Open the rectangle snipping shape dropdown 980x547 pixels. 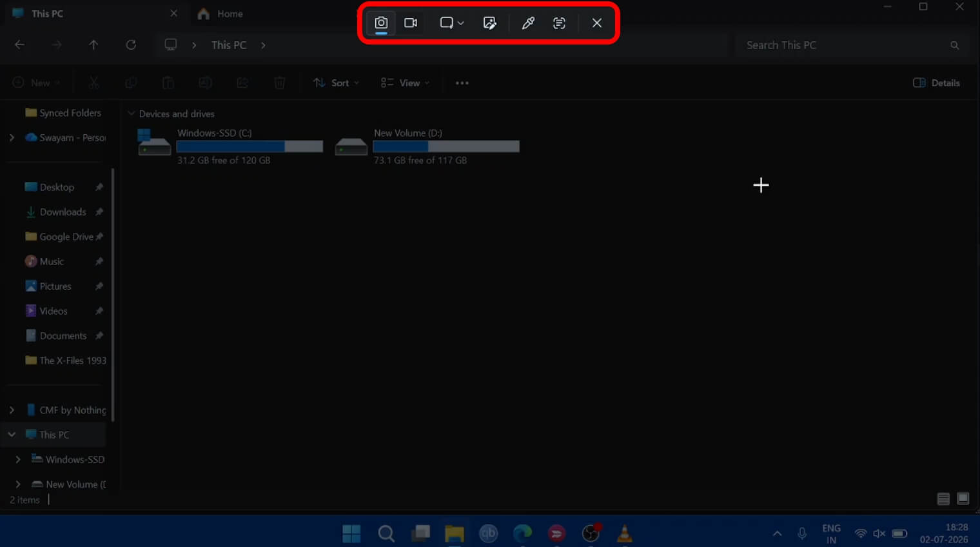click(451, 23)
